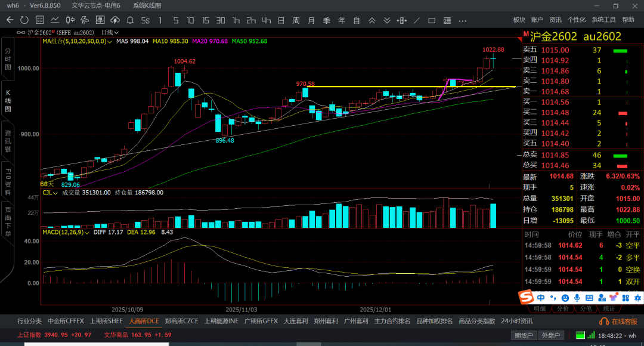Open the 在线客服 link
Screen dimensions: 644x346
click(620, 321)
